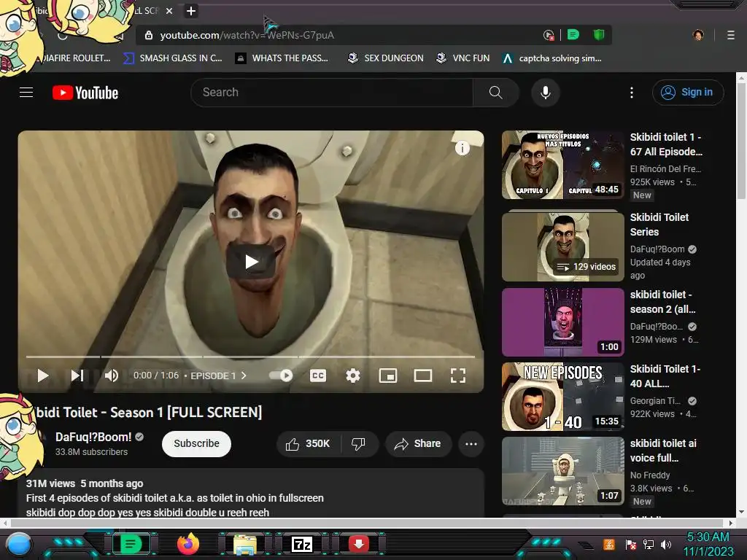The image size is (747, 560).
Task: Enter full screen mode
Action: [458, 376]
